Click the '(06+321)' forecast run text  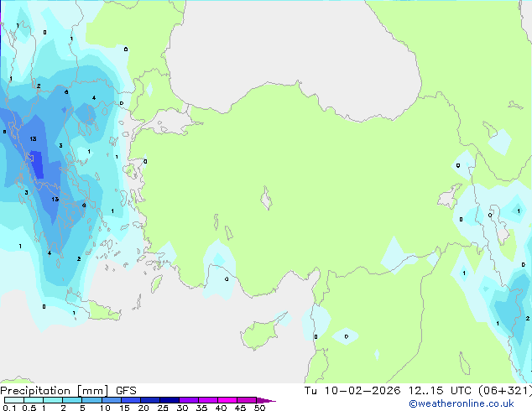tap(505, 391)
